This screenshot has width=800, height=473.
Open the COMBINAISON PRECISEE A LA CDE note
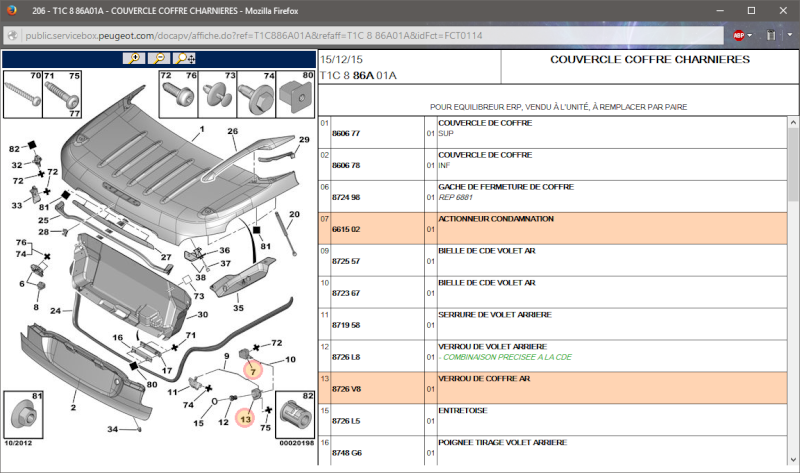click(505, 357)
